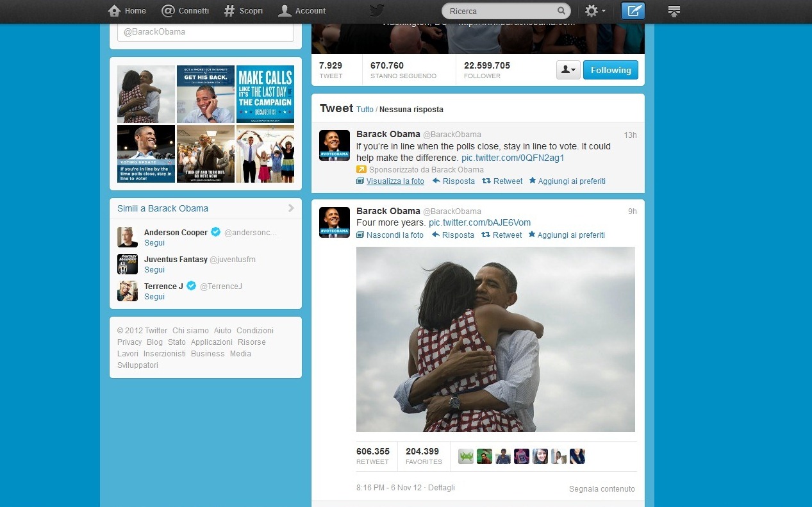Open the 22.599.705 Follower list
Viewport: 812px width, 507px height.
(x=487, y=70)
